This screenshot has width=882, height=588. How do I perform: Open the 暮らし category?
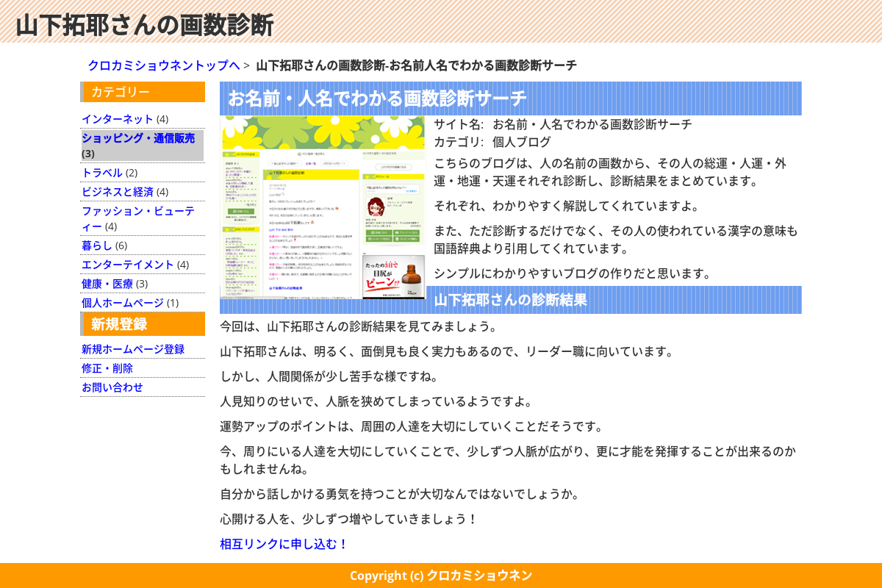[x=97, y=245]
